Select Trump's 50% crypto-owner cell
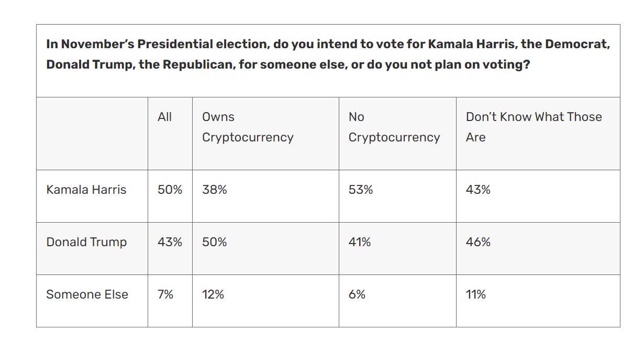 [215, 242]
